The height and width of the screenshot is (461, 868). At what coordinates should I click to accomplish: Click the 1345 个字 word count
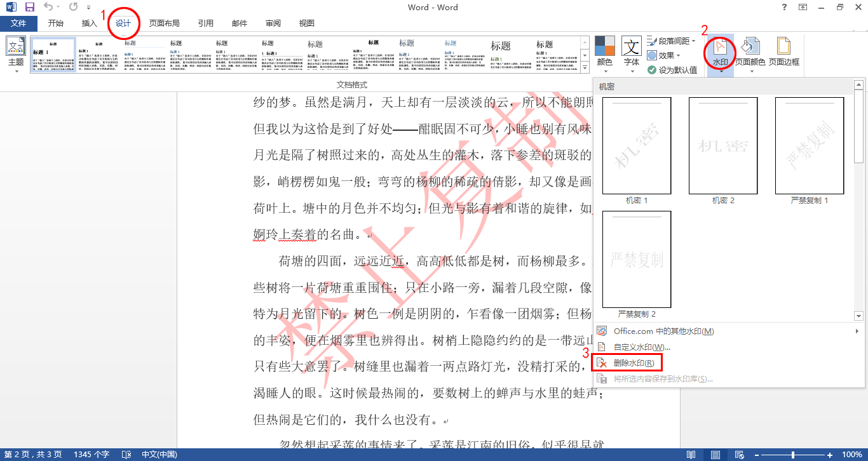click(92, 455)
